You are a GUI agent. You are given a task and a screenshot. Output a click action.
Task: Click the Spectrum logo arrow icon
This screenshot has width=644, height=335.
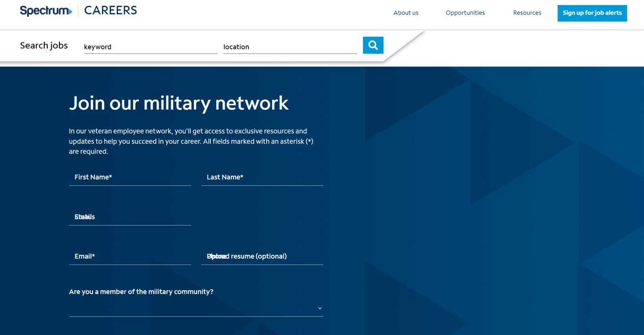(x=71, y=11)
